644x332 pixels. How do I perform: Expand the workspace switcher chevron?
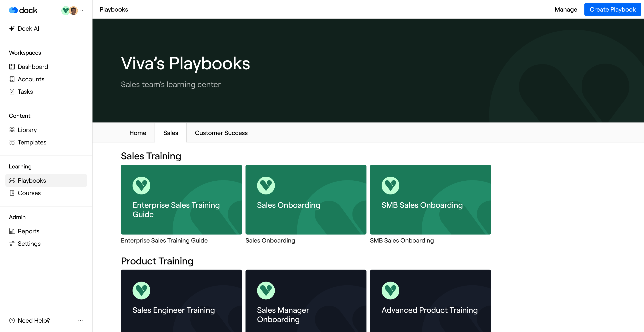click(82, 11)
